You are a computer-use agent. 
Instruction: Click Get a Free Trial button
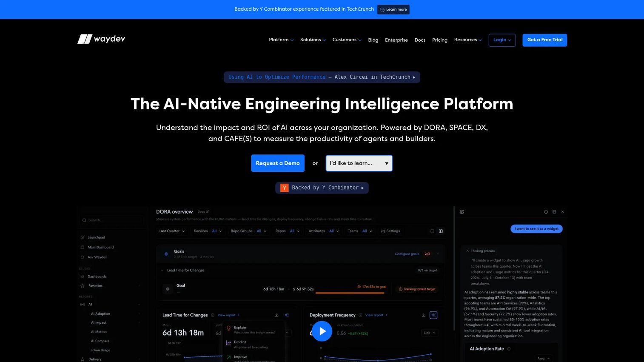pyautogui.click(x=545, y=40)
